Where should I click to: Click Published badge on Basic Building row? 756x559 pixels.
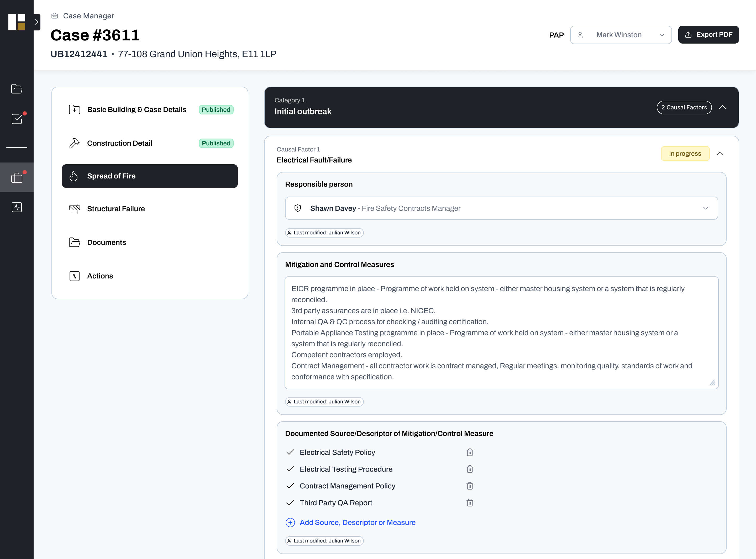coord(216,110)
